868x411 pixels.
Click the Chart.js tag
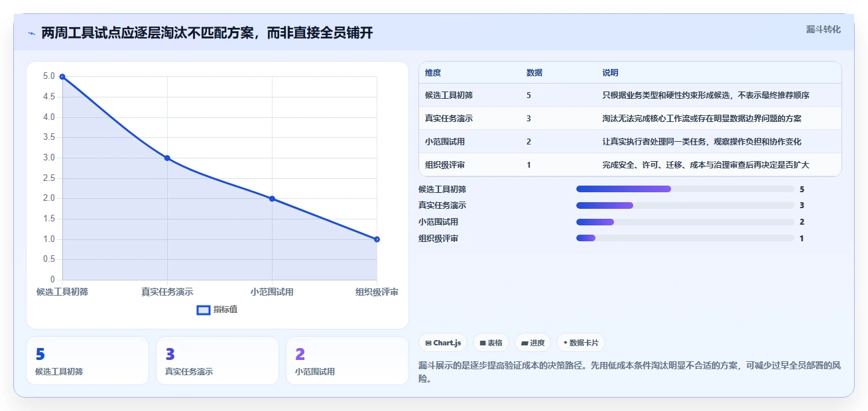443,343
